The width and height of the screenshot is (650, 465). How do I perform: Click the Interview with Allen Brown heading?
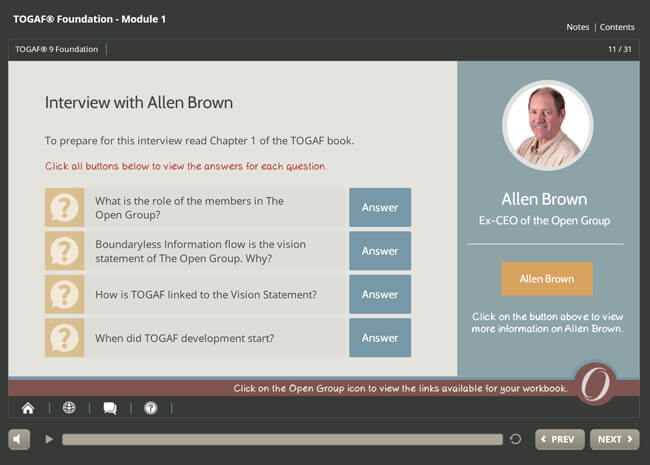coord(139,103)
